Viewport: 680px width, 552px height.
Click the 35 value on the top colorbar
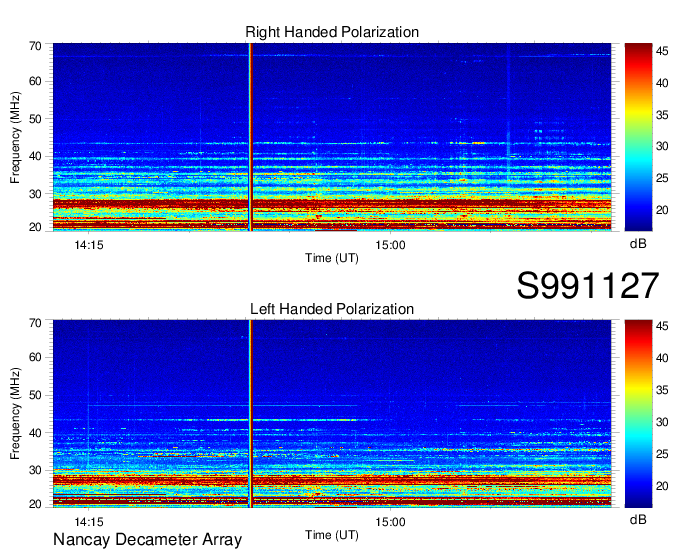click(662, 114)
